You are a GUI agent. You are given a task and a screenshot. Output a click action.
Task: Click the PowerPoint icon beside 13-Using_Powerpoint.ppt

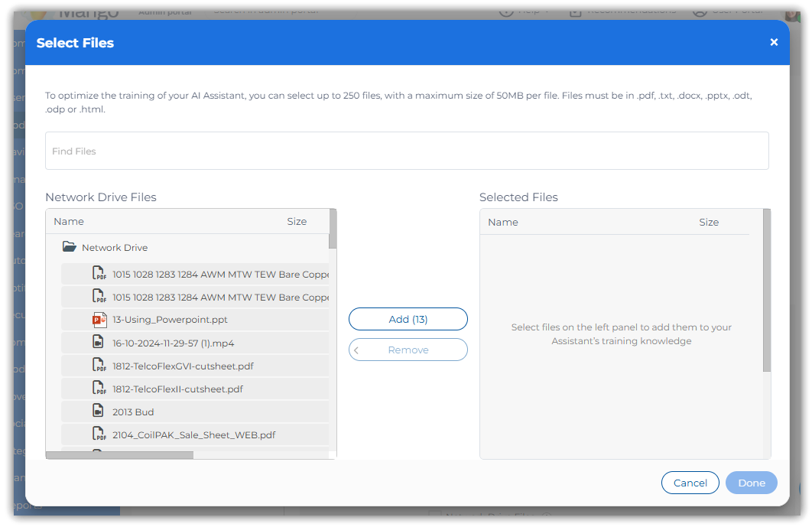[x=99, y=320]
